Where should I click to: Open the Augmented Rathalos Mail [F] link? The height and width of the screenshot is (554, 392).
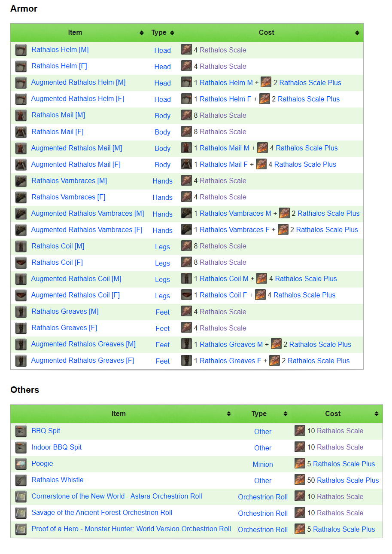(76, 164)
